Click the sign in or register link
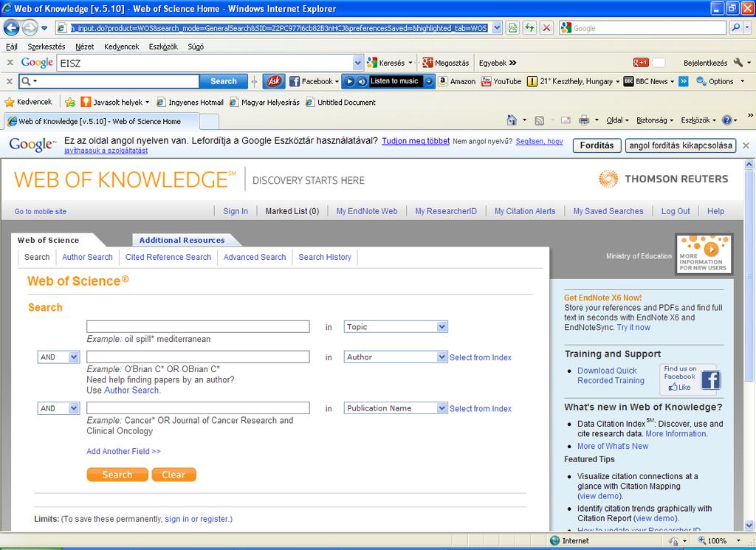Viewport: 756px width, 550px height. (197, 519)
